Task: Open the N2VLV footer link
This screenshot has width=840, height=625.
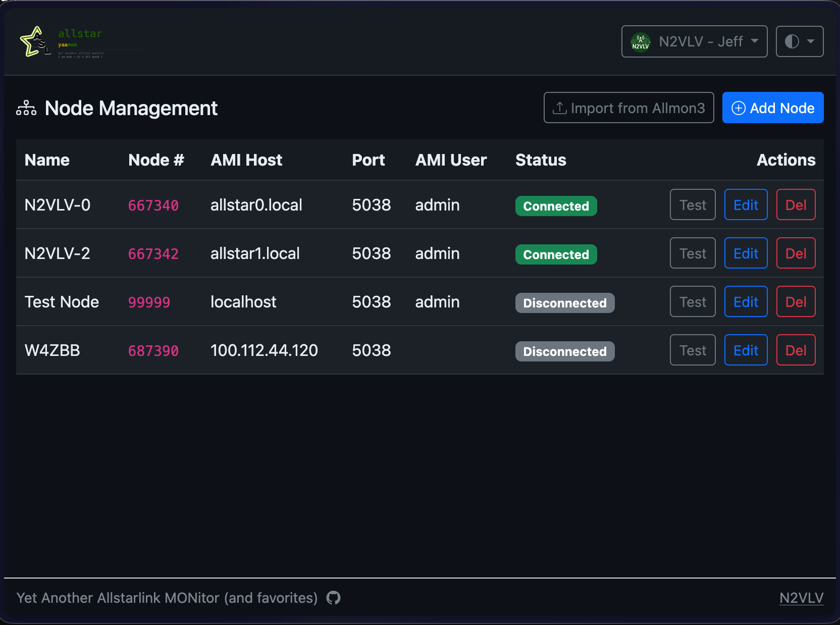Action: point(801,598)
